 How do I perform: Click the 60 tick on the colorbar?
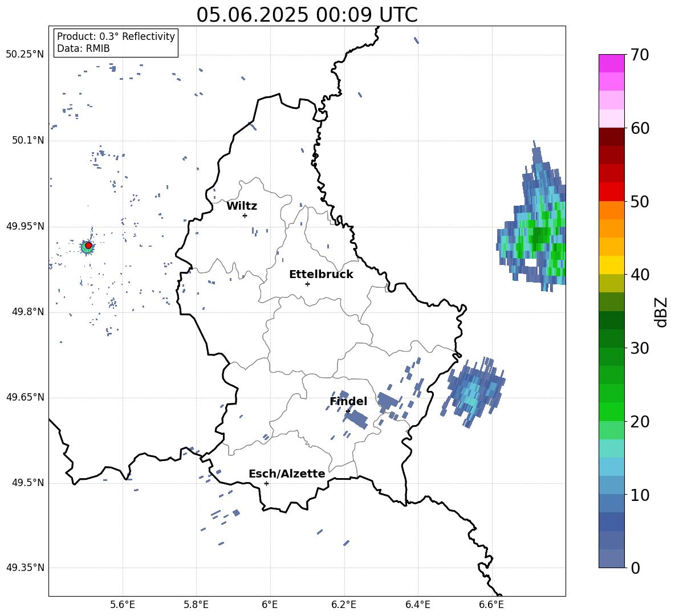pyautogui.click(x=640, y=128)
